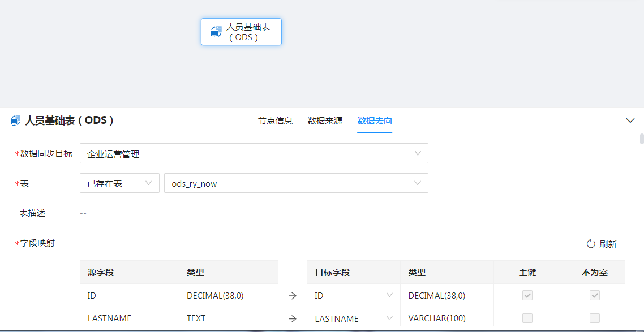
Task: Toggle the 主键 checkbox for ID
Action: pos(527,295)
